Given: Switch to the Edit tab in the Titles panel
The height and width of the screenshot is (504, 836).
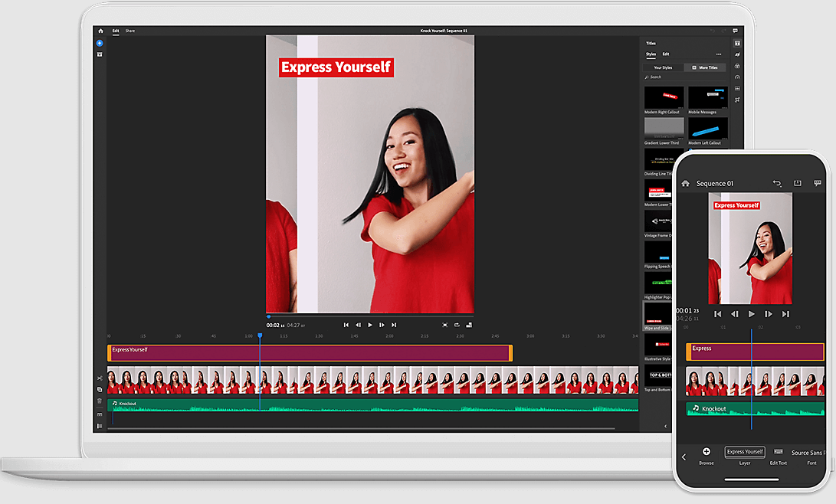Looking at the screenshot, I should [666, 54].
